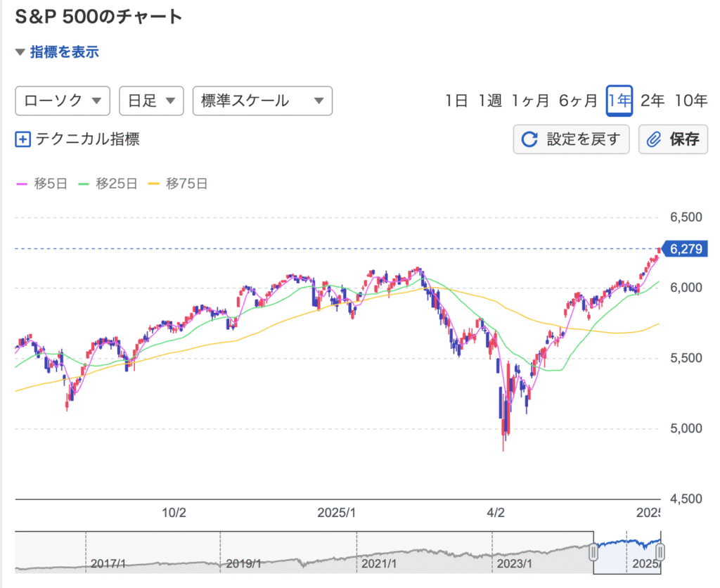Click the 4,500 axis value
This screenshot has height=588, width=720.
(686, 499)
